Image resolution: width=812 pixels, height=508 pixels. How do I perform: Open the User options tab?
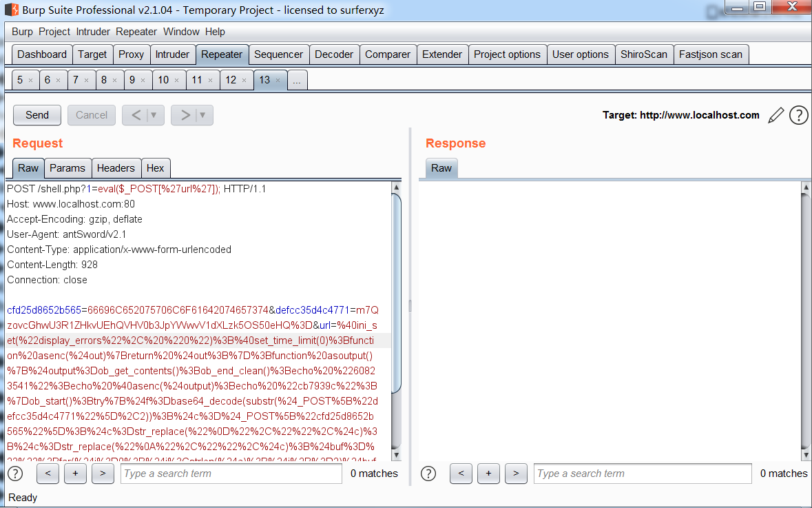point(581,54)
